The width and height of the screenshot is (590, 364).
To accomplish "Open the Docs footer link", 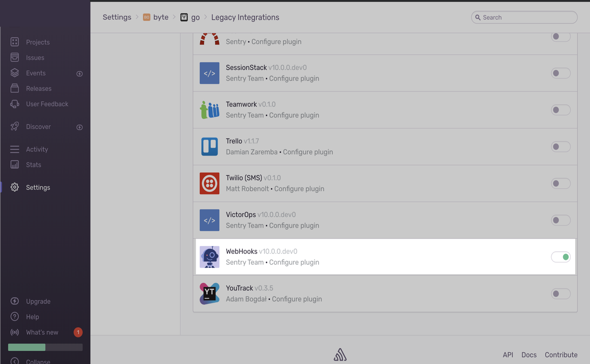I will (x=529, y=355).
